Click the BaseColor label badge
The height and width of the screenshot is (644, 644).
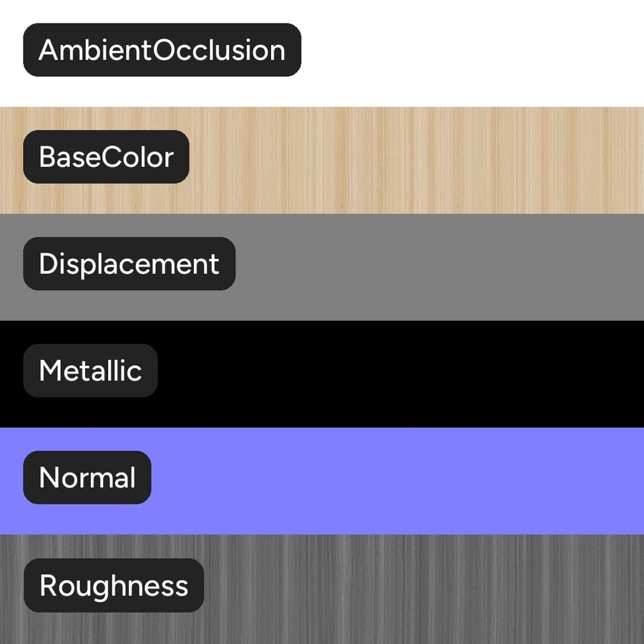106,157
